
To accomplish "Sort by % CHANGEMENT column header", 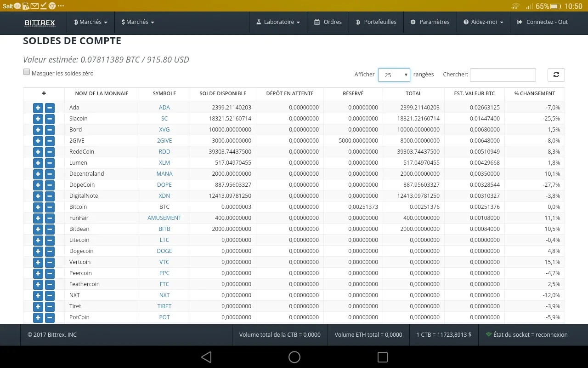I will tap(535, 93).
